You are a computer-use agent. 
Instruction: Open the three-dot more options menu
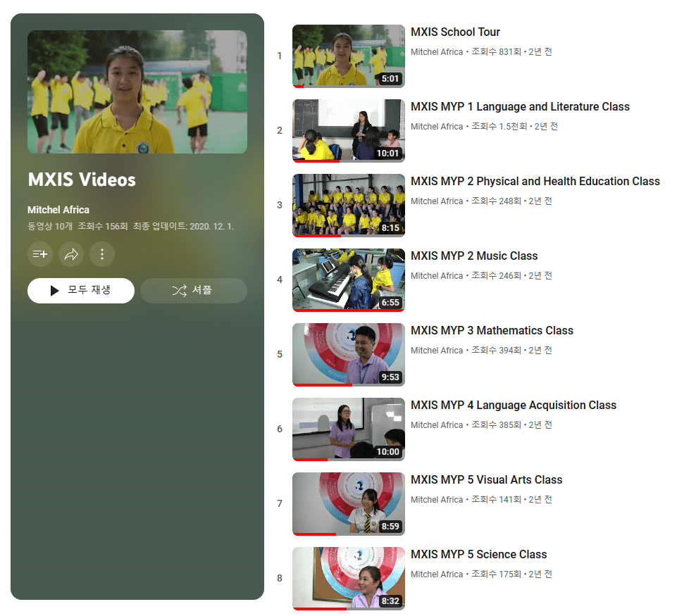point(102,254)
